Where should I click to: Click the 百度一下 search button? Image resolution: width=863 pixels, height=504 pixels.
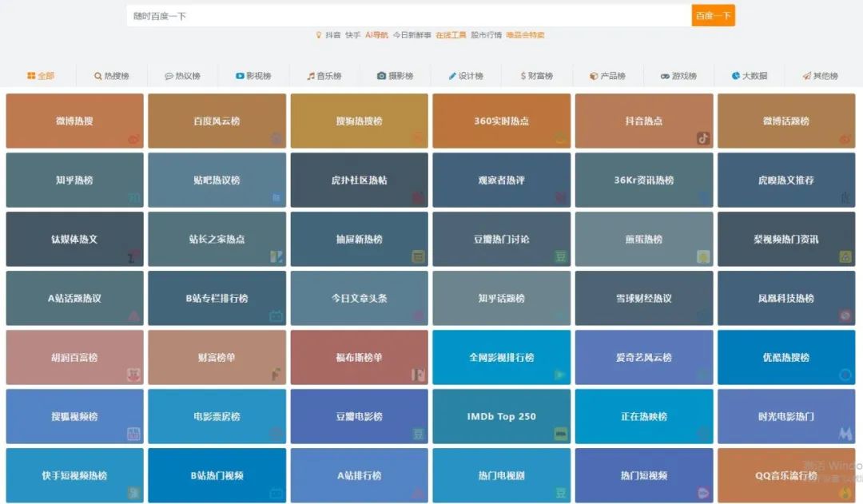coord(714,16)
